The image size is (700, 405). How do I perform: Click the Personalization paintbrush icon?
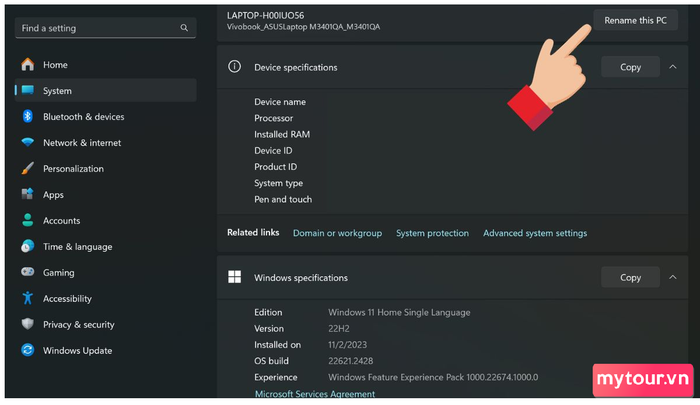coord(28,168)
